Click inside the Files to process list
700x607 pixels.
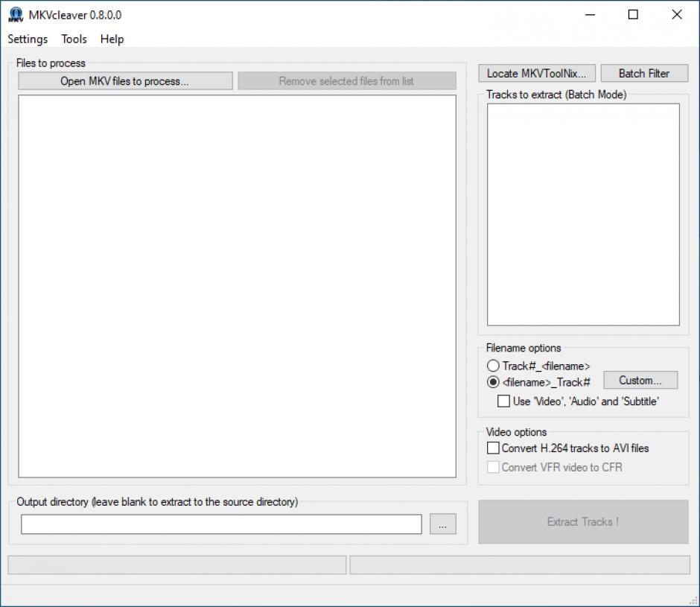point(237,286)
